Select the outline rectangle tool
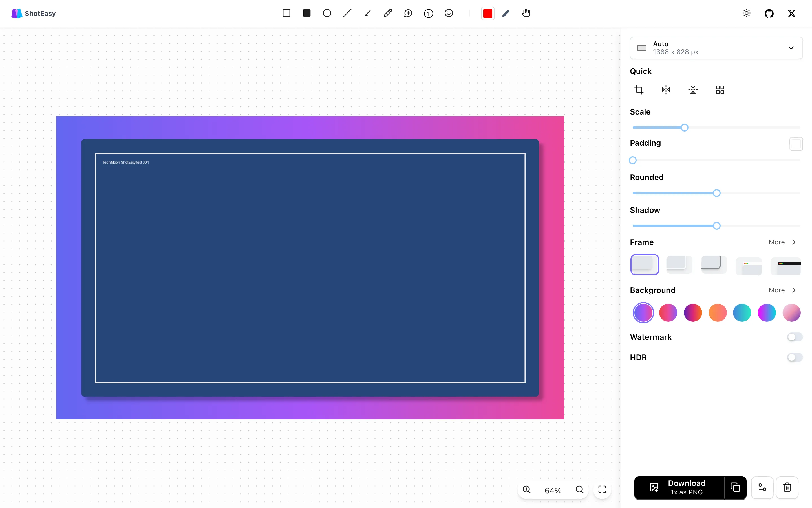 point(286,13)
